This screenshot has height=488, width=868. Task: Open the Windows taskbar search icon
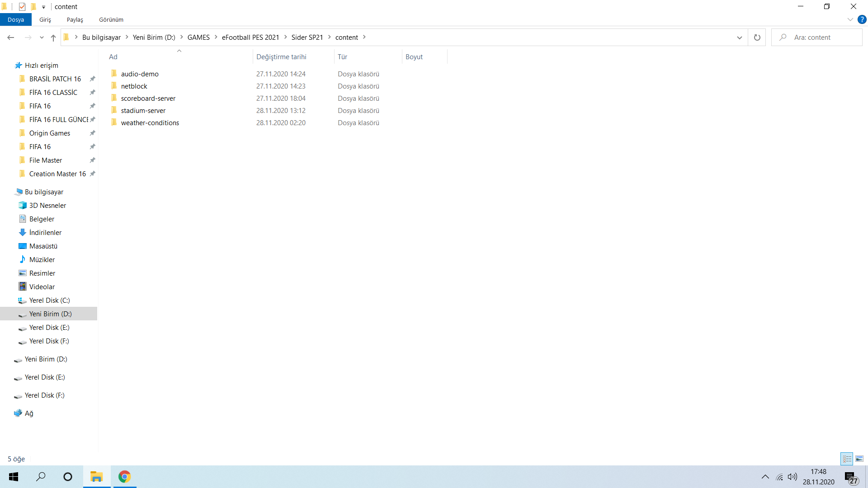(41, 477)
